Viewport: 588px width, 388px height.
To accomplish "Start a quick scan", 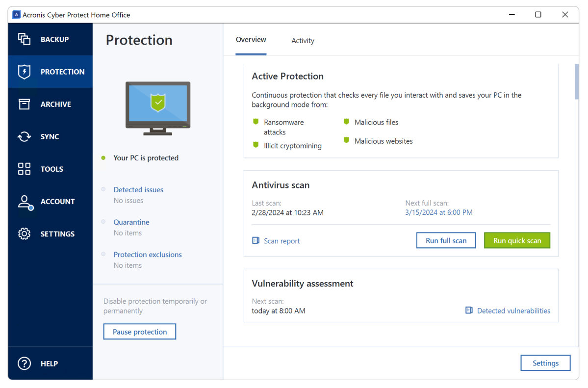I will coord(517,240).
